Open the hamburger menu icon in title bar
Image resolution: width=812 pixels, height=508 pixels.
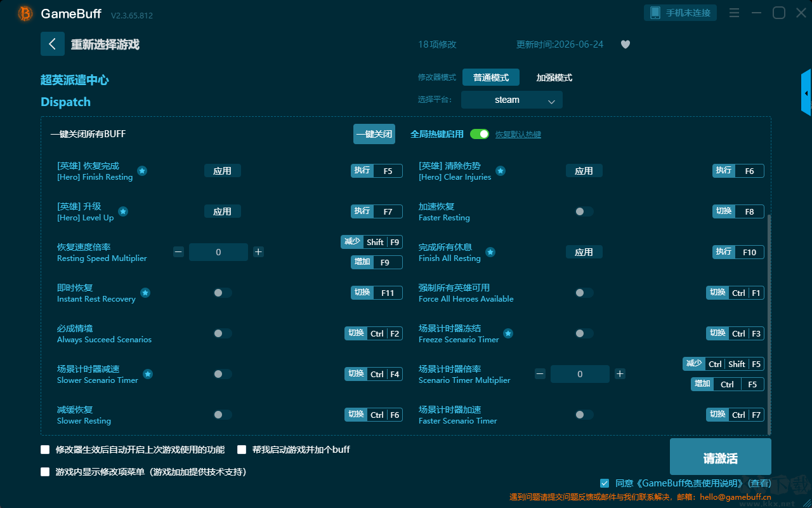[x=734, y=13]
